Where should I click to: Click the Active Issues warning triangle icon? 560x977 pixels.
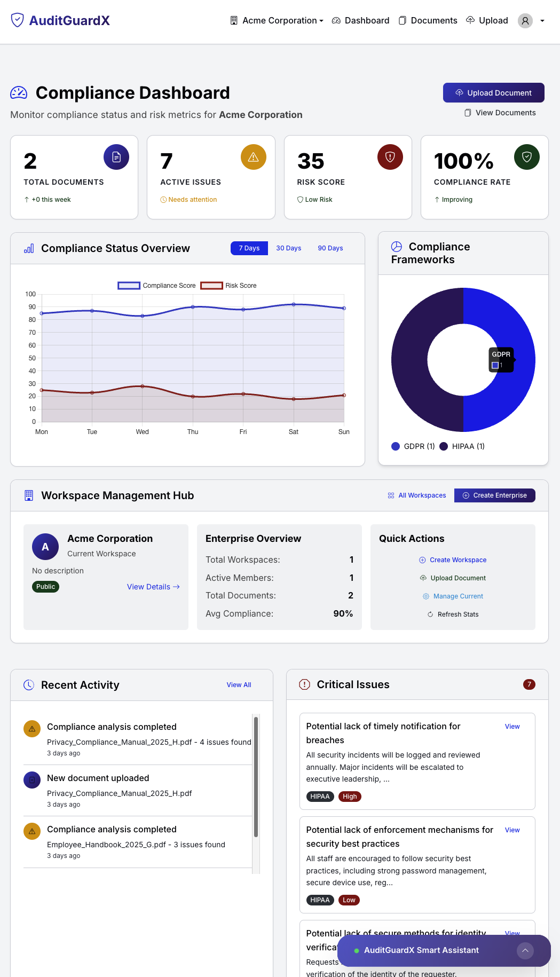[x=253, y=157]
